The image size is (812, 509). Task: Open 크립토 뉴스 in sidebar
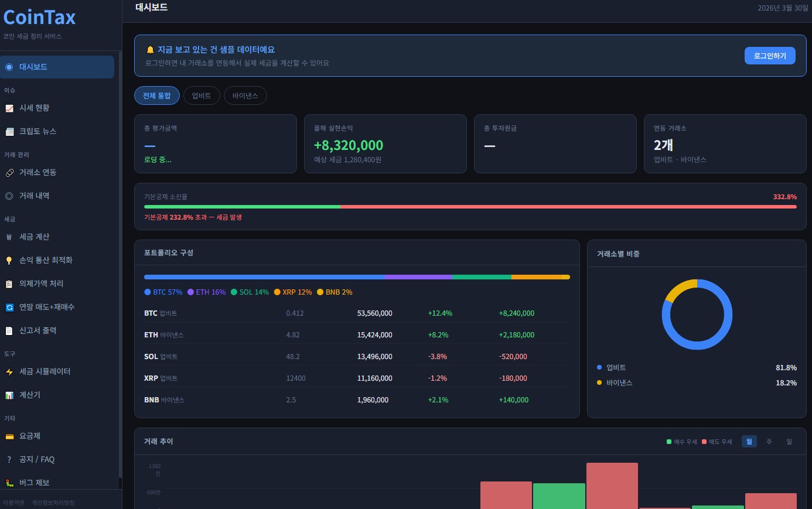pos(57,131)
